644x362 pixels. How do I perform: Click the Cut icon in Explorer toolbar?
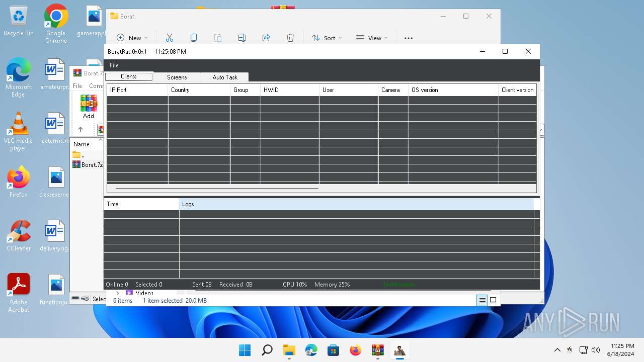pyautogui.click(x=170, y=38)
